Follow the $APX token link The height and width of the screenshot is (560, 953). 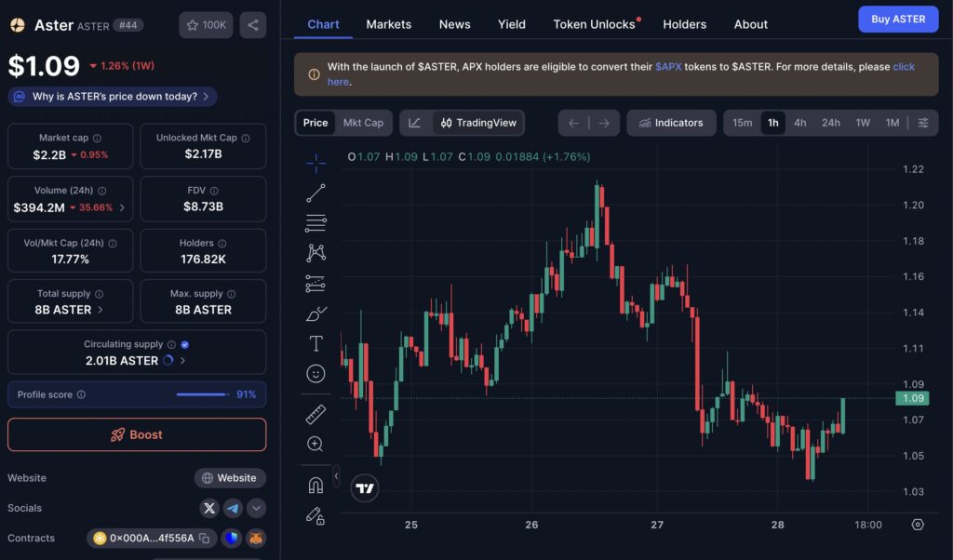(668, 67)
